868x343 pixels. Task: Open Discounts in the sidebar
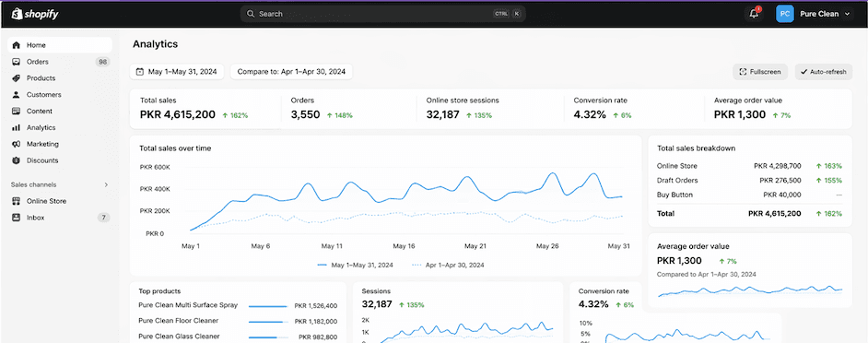click(60, 160)
